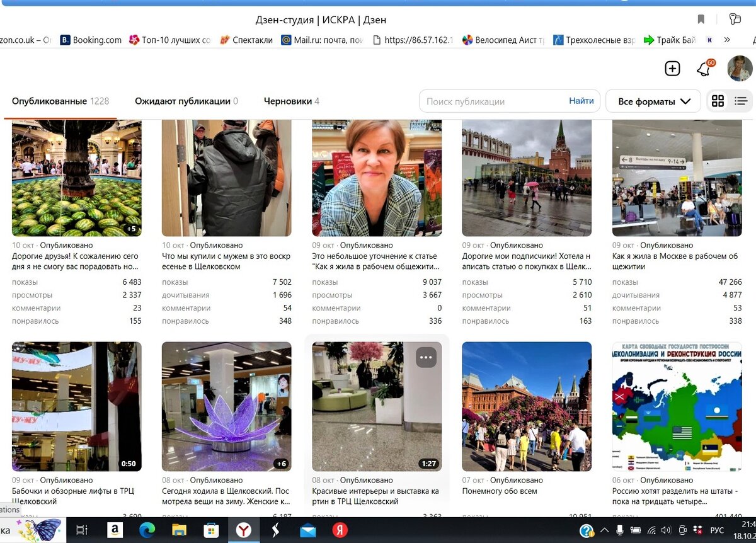Image resolution: width=756 pixels, height=543 pixels.
Task: Click the browser feedback icon next to bookmark
Action: (735, 20)
